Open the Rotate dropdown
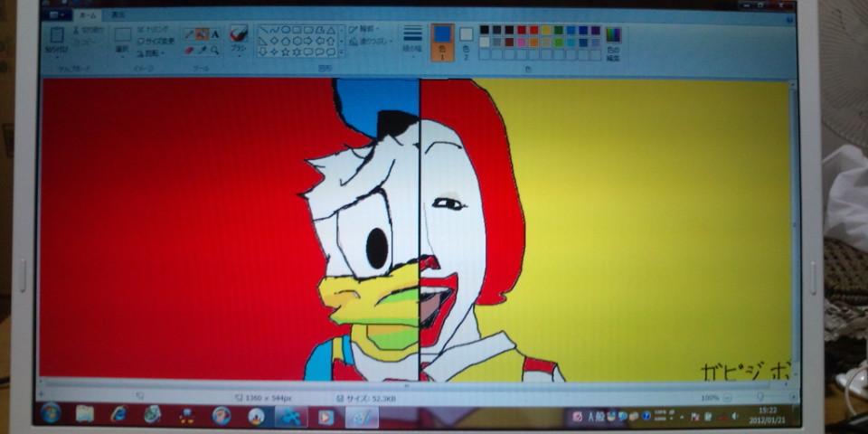Image resolution: width=868 pixels, height=434 pixels. (149, 53)
